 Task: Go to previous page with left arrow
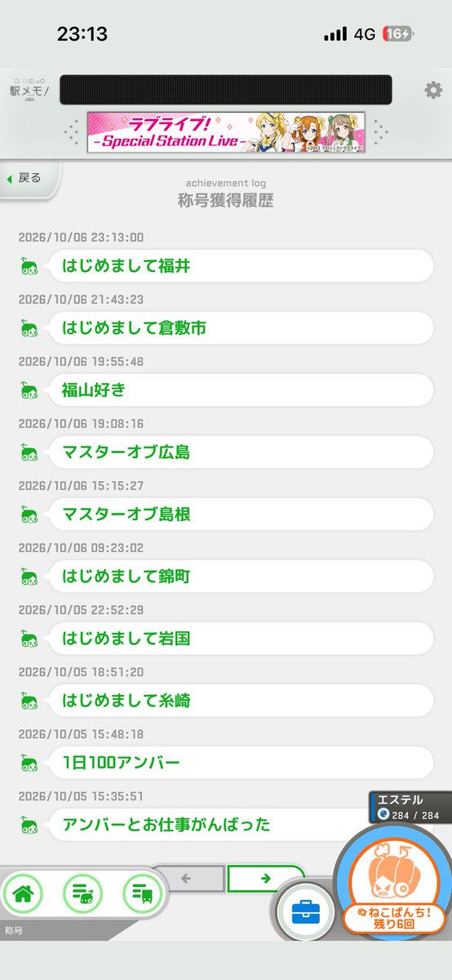(186, 879)
